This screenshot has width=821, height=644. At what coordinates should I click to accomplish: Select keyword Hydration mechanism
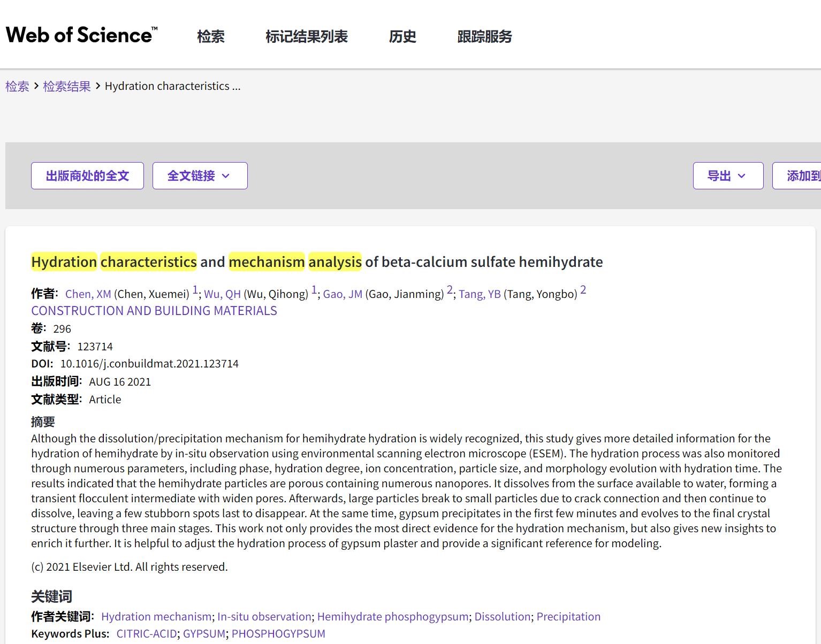tap(156, 616)
